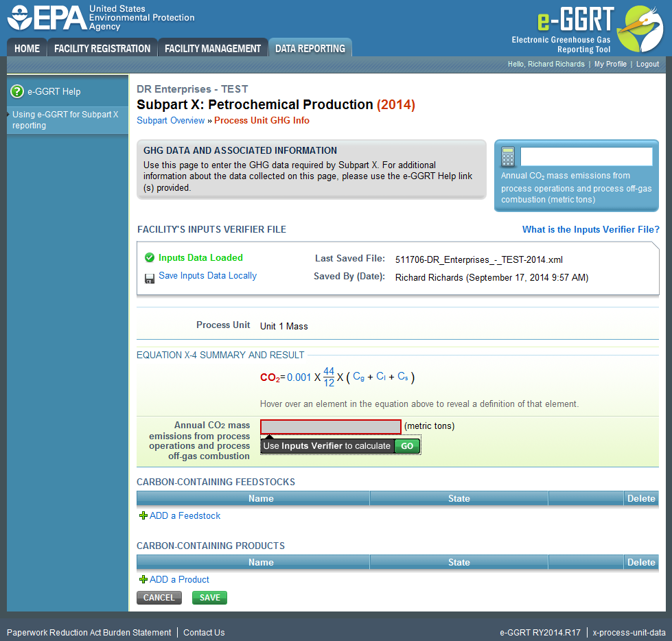Select the DATA REPORTING tab
672x641 pixels.
click(310, 49)
